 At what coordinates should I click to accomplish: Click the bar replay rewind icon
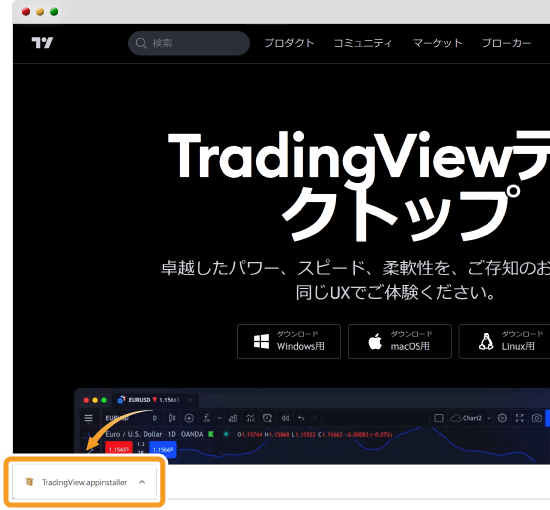pyautogui.click(x=285, y=418)
